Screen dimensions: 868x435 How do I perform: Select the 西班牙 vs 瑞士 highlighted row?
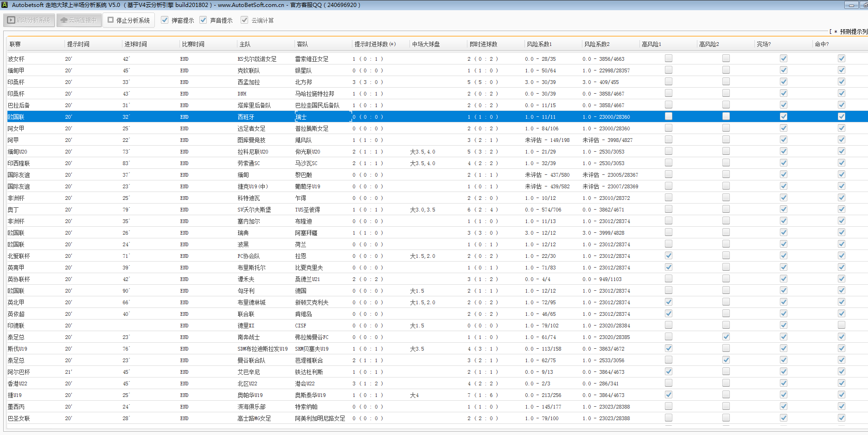[x=246, y=117]
